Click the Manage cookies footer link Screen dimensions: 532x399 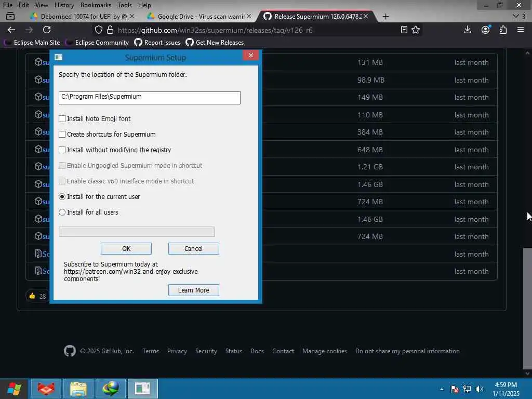coord(325,351)
